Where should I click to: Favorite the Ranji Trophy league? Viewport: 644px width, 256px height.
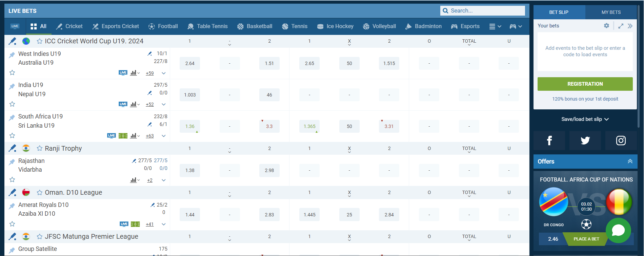coord(40,148)
